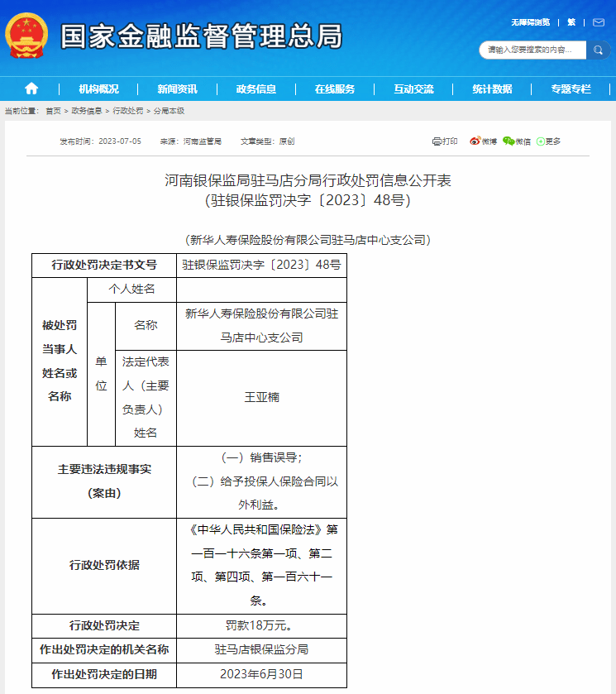This screenshot has width=616, height=694.
Task: Click the 主要违法违规事实 header cell
Action: tap(104, 481)
